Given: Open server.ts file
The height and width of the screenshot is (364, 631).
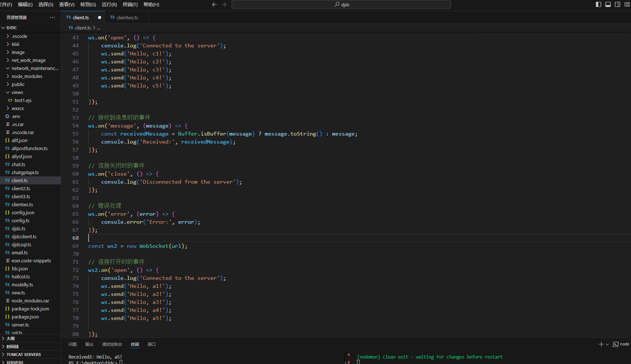Looking at the screenshot, I should [x=30, y=325].
